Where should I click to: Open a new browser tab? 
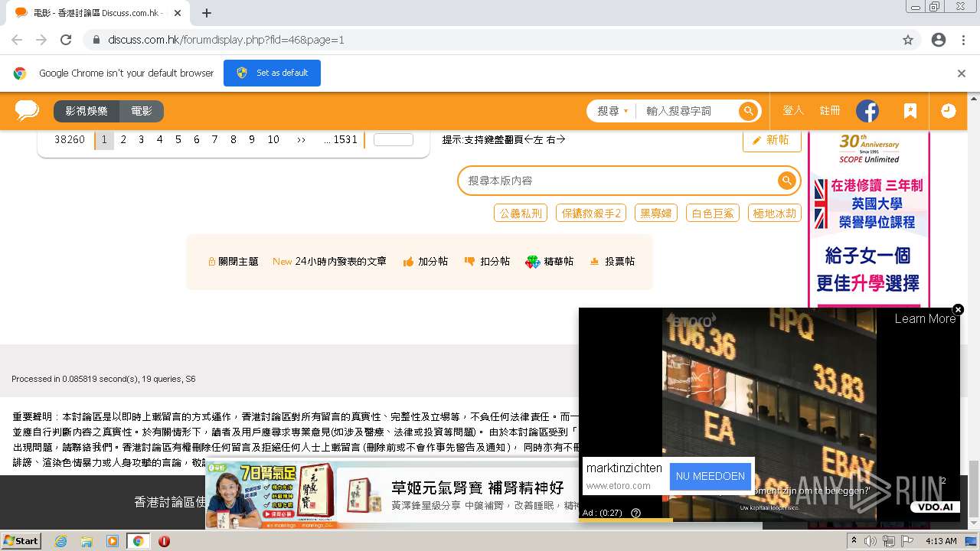point(207,13)
